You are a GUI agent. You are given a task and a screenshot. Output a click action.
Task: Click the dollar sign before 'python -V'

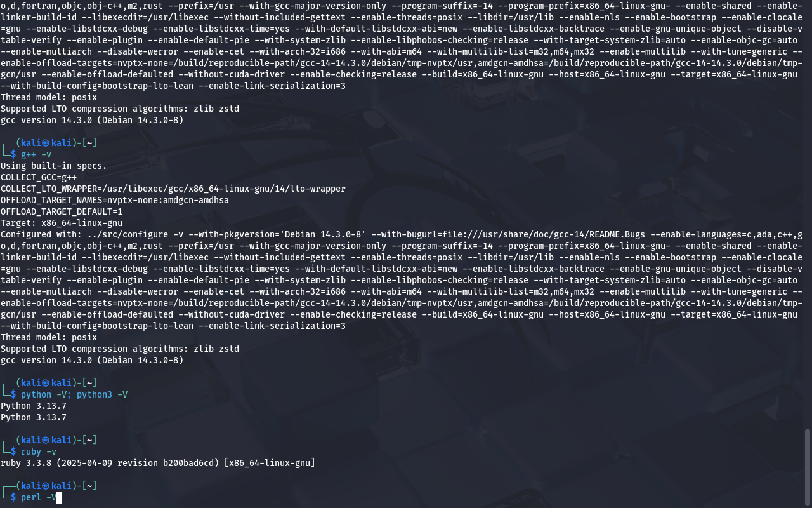13,394
